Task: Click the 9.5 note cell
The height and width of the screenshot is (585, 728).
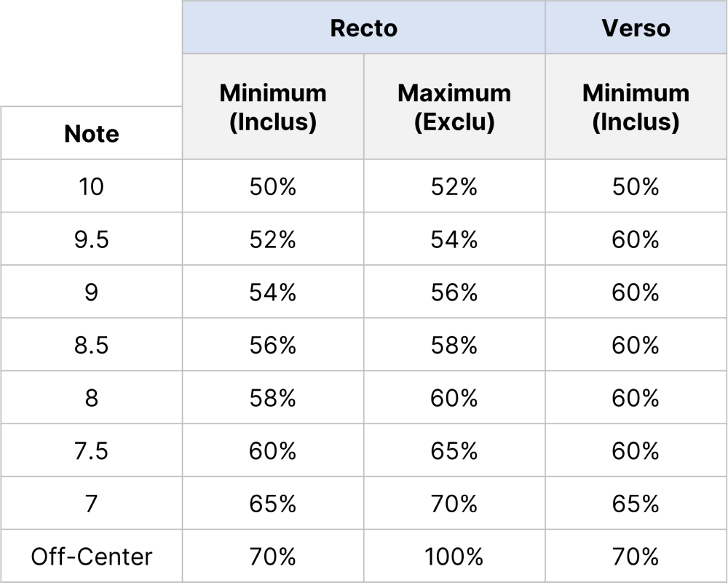Action: point(91,239)
